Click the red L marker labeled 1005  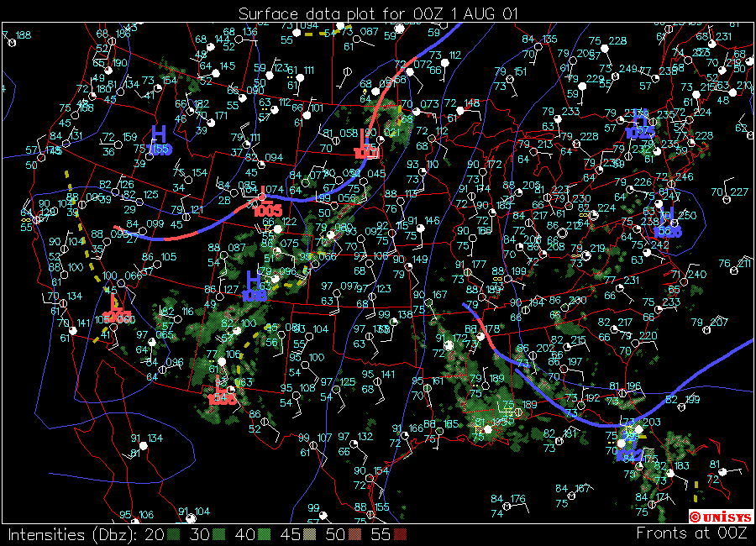coord(267,201)
